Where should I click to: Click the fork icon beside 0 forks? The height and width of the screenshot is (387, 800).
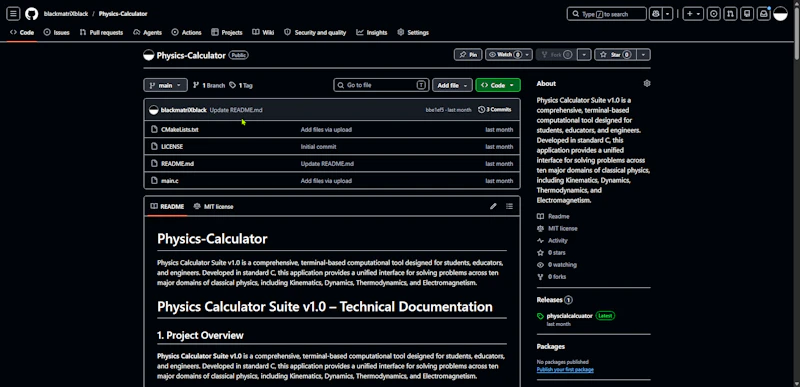[540, 277]
